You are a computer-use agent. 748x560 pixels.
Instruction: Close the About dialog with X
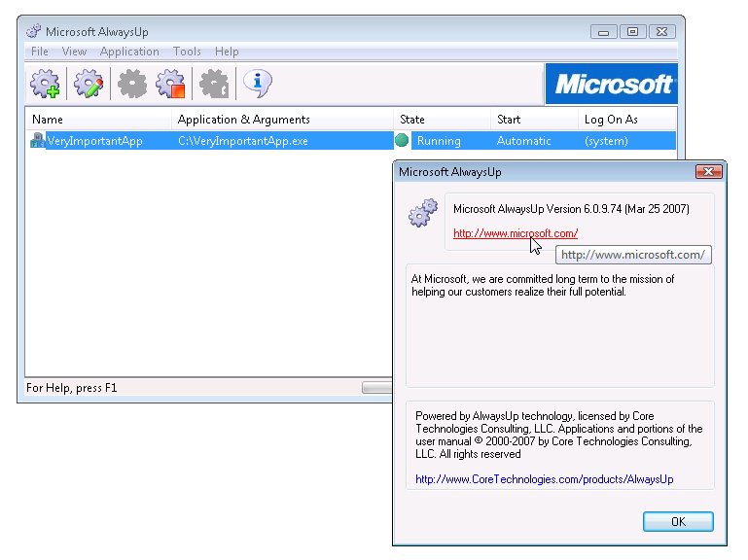[x=708, y=172]
